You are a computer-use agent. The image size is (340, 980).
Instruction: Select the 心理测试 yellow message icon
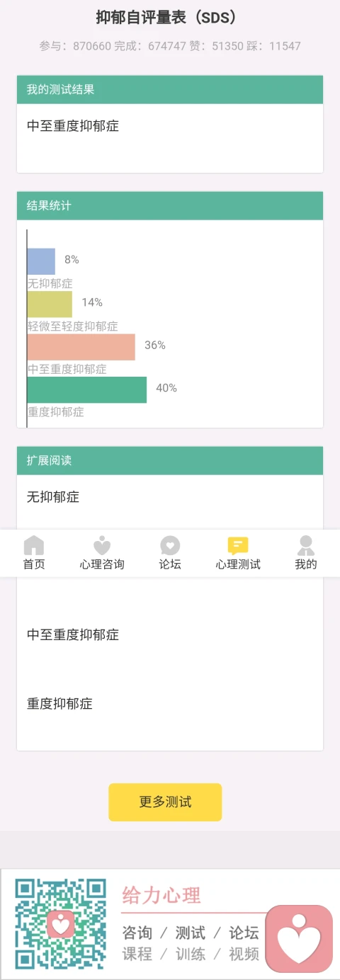[238, 545]
